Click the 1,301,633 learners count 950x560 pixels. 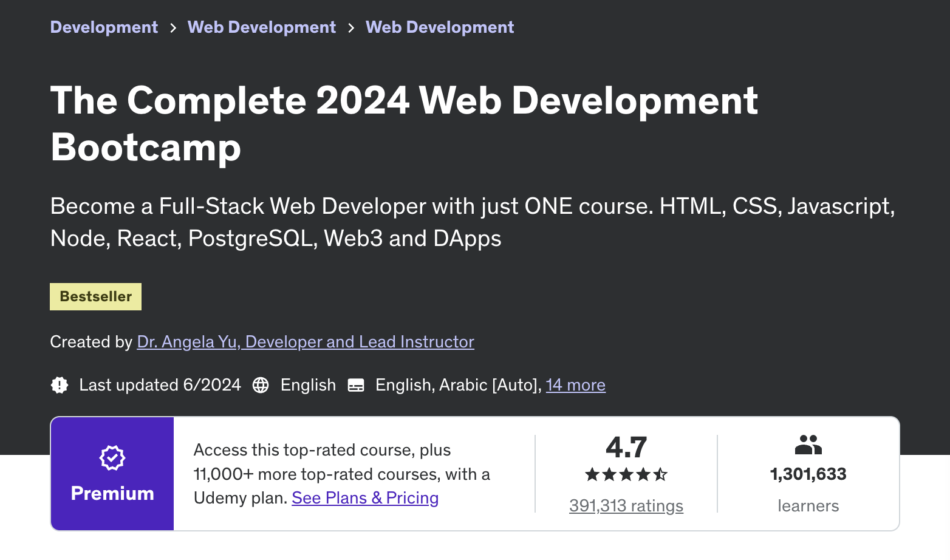tap(808, 474)
